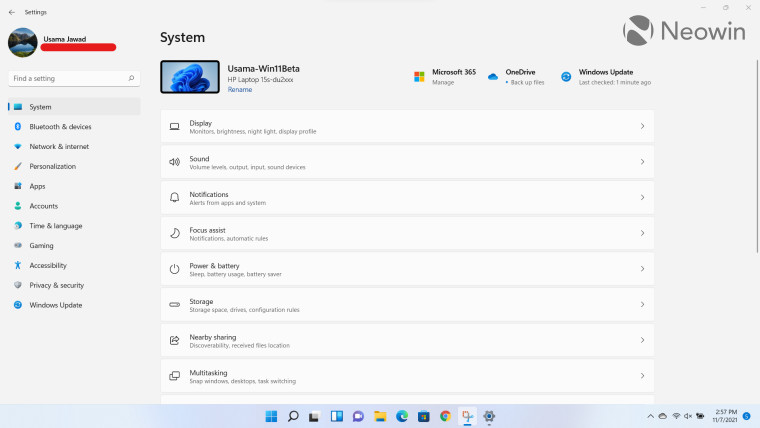Open Task View in the taskbar
Image resolution: width=760 pixels, height=428 pixels.
point(314,416)
